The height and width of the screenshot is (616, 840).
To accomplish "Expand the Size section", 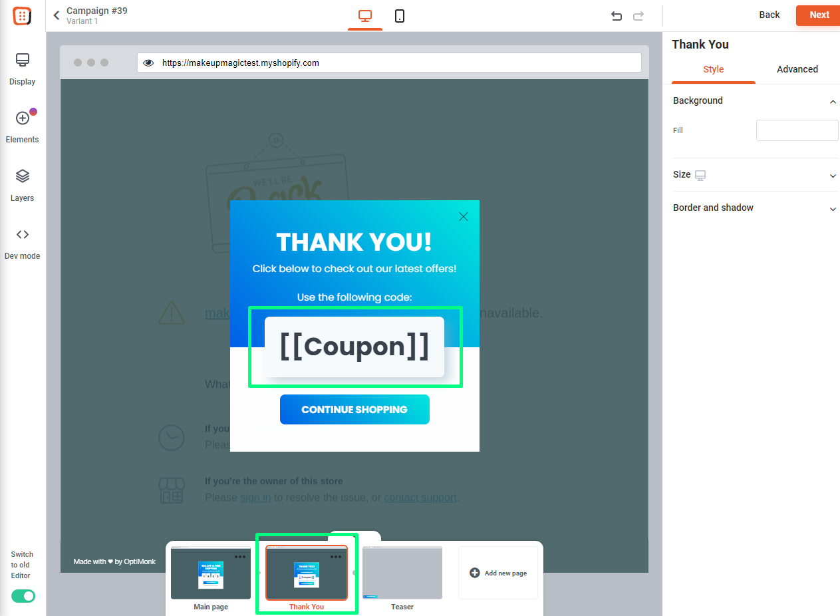I will tap(833, 176).
